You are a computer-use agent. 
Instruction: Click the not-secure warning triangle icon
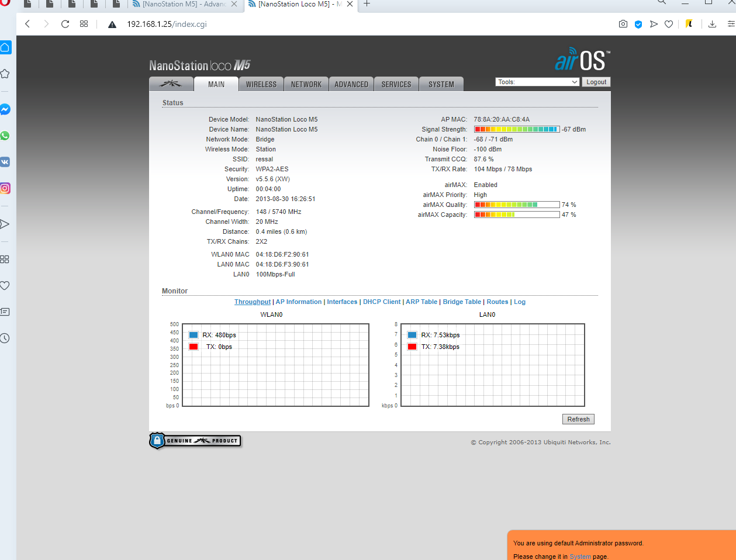(113, 25)
